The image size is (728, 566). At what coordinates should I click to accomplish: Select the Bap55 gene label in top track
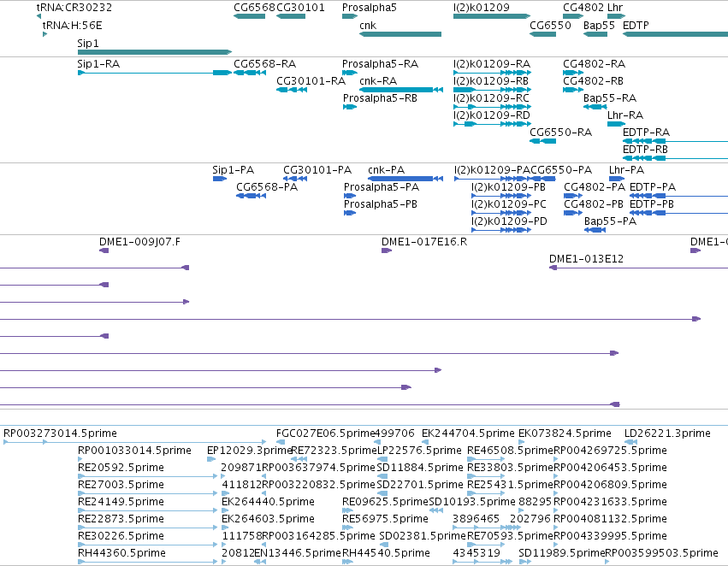point(599,26)
